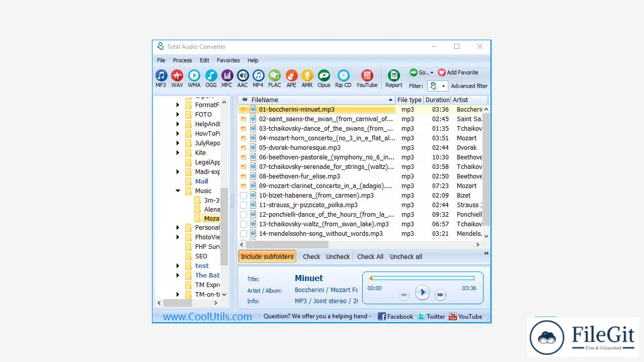Open Twitter link in footer
This screenshot has width=644, height=362.
tap(431, 316)
